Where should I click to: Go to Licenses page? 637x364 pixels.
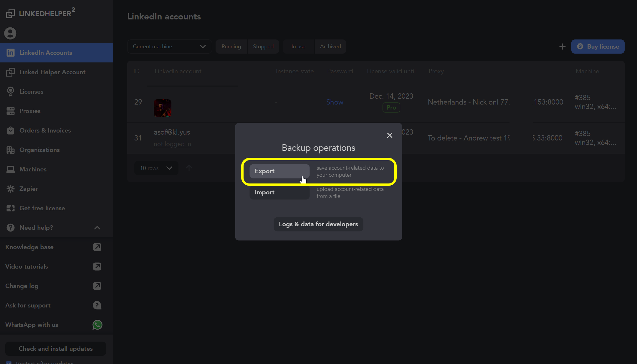[x=57, y=92]
